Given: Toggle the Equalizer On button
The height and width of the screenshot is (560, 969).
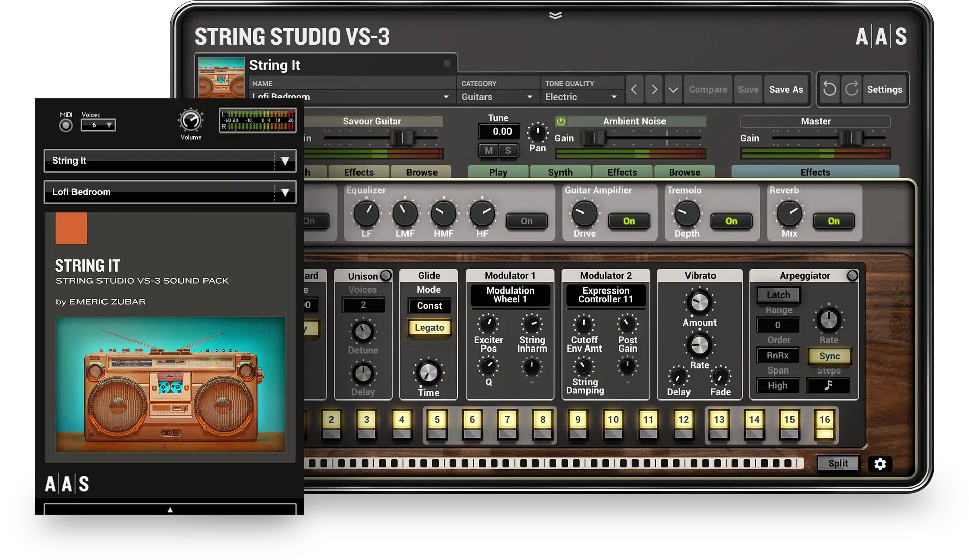Looking at the screenshot, I should tap(527, 221).
